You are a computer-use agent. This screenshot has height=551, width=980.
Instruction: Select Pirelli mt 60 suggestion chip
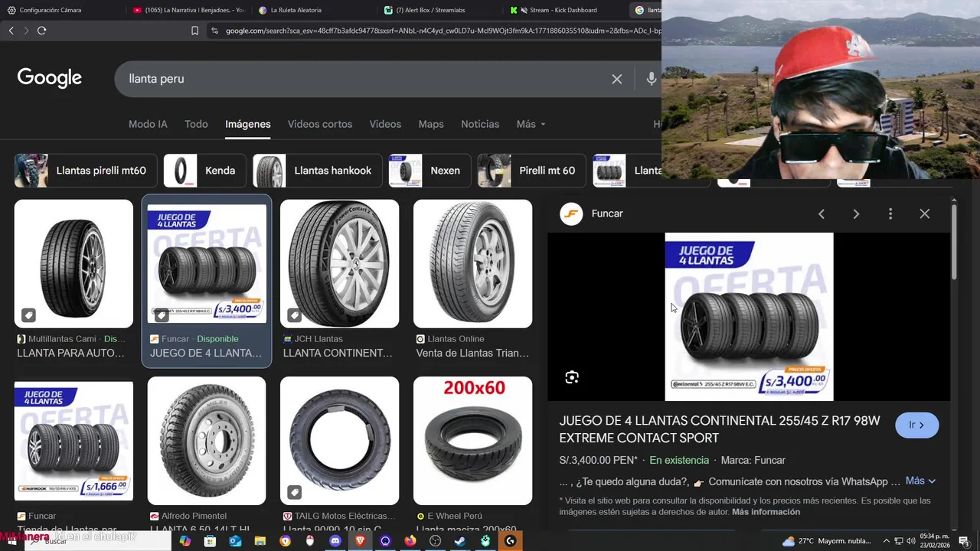point(531,171)
